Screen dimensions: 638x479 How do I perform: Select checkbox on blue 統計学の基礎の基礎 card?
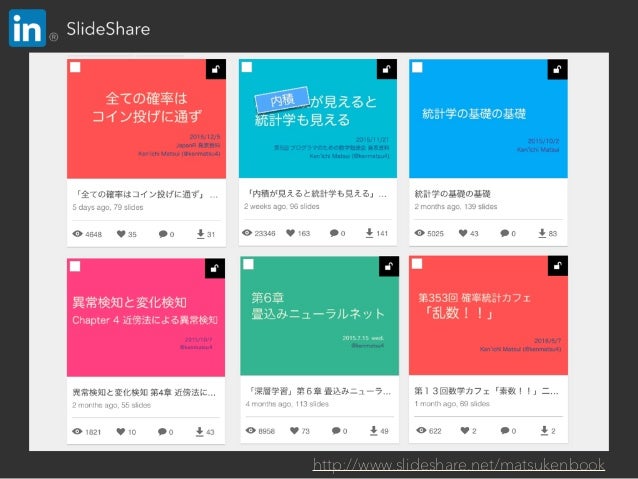[417, 67]
